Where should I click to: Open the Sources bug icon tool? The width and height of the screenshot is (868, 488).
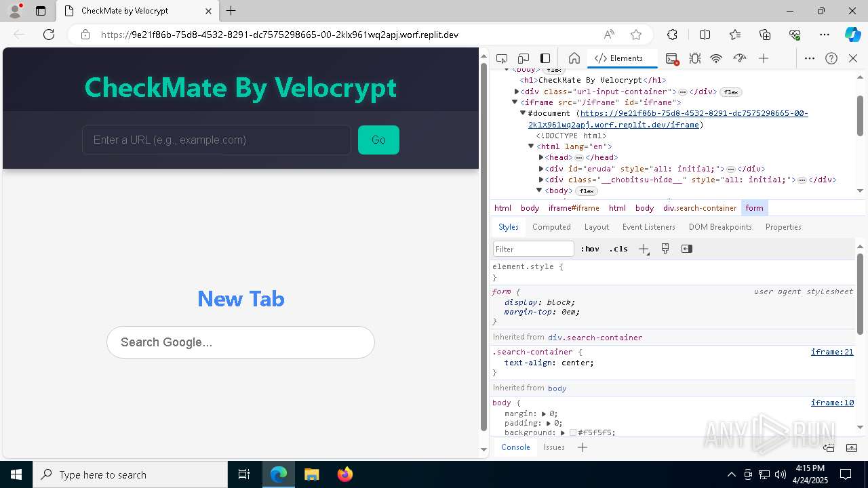[694, 58]
